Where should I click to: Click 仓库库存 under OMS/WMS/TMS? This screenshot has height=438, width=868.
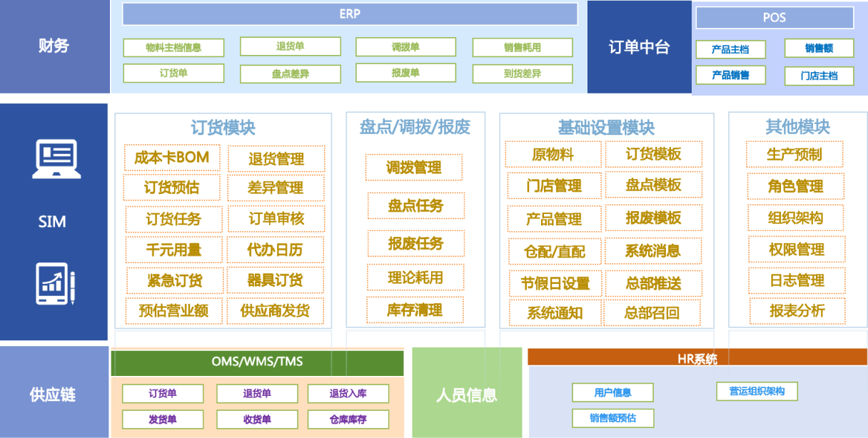tap(348, 419)
